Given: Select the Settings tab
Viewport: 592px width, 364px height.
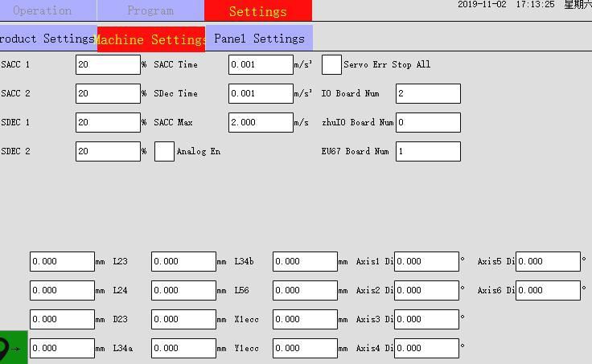Looking at the screenshot, I should coord(257,10).
